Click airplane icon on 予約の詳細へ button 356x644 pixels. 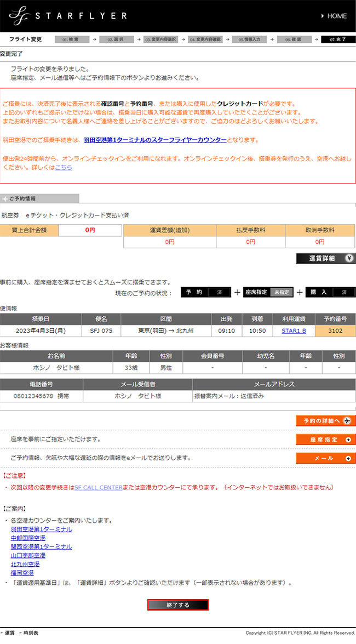pos(347,420)
